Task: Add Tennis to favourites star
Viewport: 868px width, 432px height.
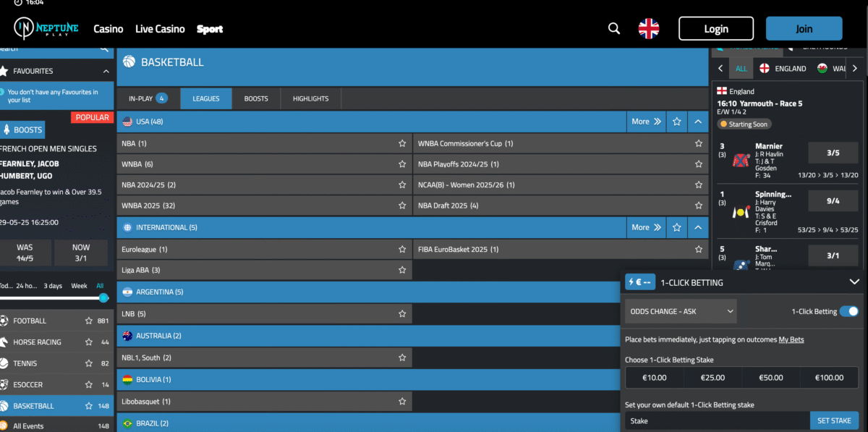Action: pos(89,363)
